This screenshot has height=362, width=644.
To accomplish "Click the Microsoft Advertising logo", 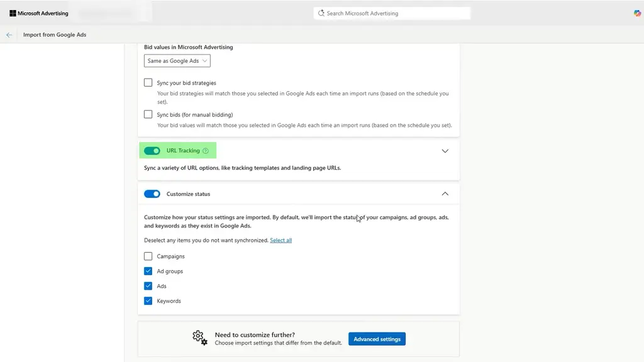I will [x=39, y=13].
